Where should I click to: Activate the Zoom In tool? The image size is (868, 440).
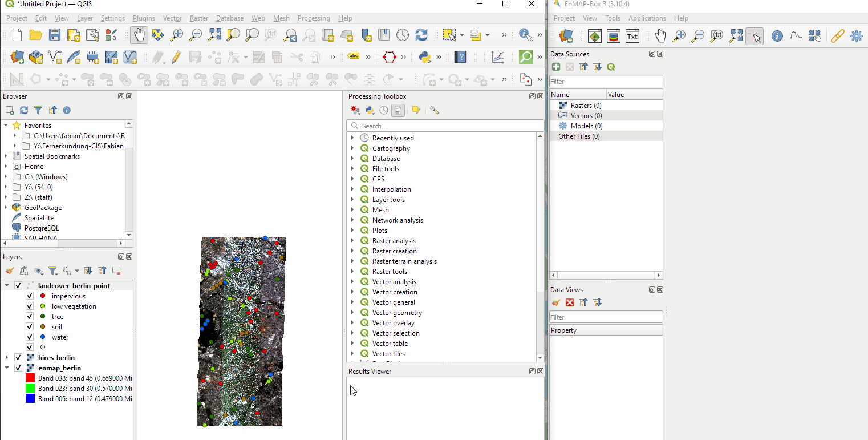click(x=177, y=35)
